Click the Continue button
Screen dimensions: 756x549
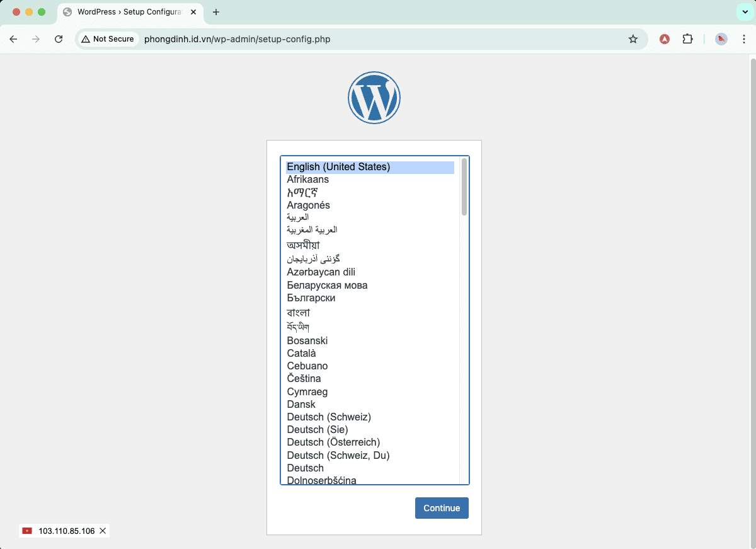click(x=442, y=508)
